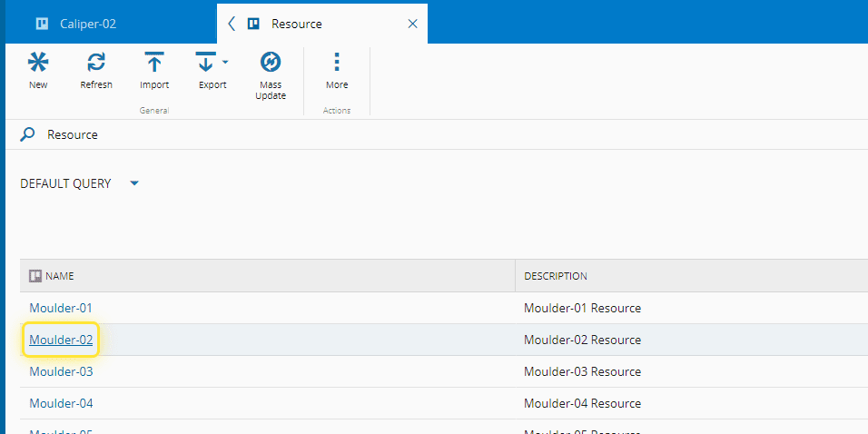Expand the Default Query dropdown

pyautogui.click(x=134, y=183)
